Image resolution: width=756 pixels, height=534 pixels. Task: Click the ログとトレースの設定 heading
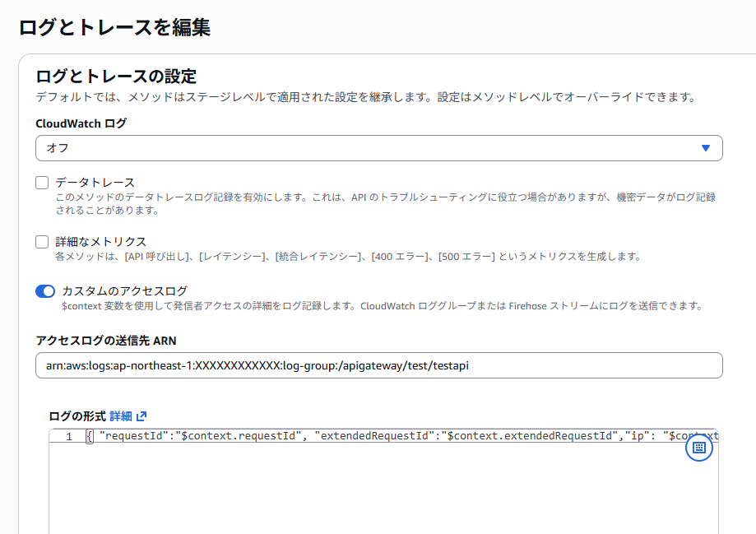tap(116, 77)
